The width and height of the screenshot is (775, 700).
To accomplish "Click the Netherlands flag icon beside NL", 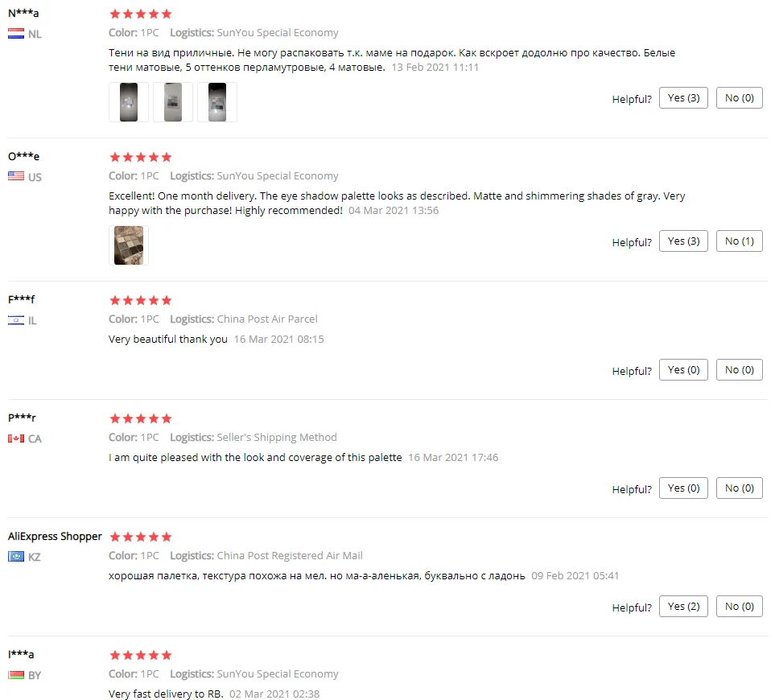I will (16, 34).
